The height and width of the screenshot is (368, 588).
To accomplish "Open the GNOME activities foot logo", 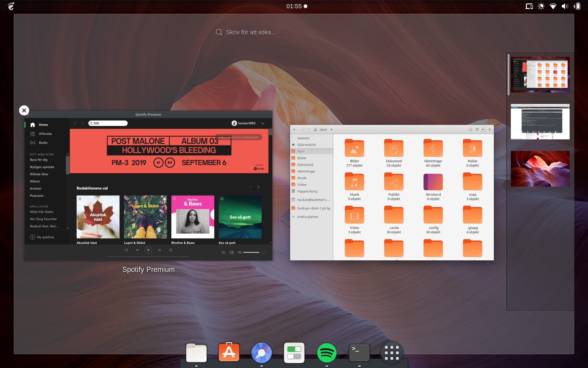I will 11,6.
